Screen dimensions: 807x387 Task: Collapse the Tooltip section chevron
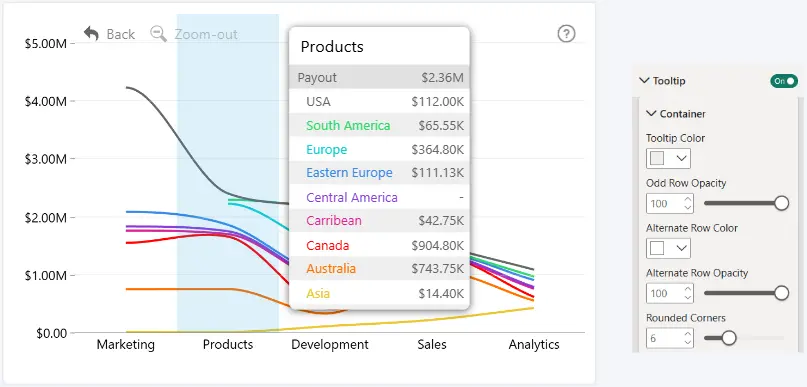tap(643, 80)
